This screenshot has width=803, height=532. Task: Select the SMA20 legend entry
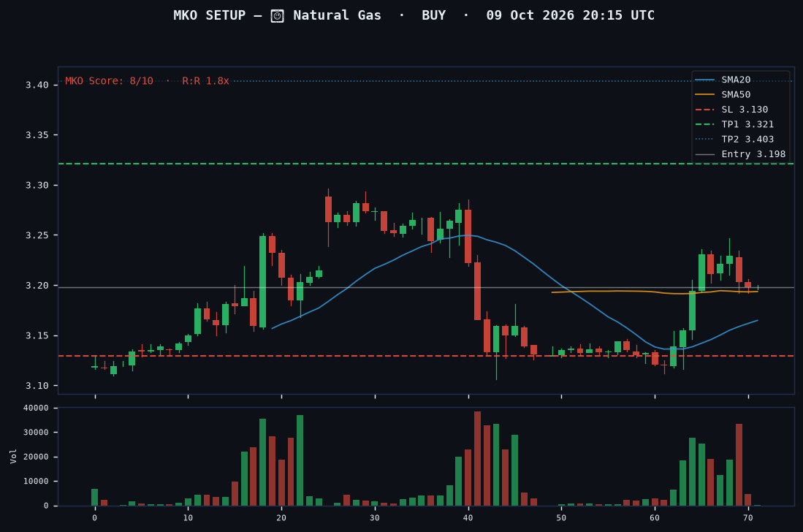click(723, 80)
